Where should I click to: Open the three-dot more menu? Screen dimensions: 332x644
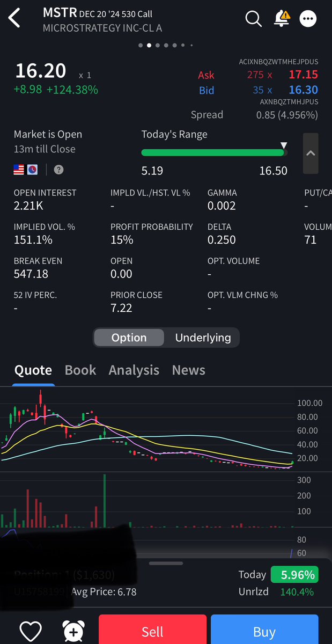tap(308, 19)
